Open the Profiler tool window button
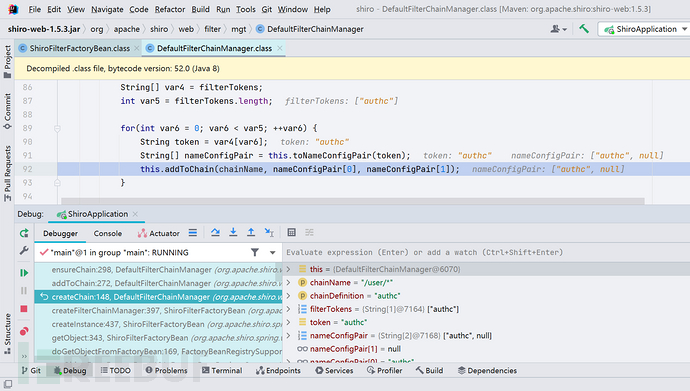Image resolution: width=690 pixels, height=391 pixels. pos(385,370)
